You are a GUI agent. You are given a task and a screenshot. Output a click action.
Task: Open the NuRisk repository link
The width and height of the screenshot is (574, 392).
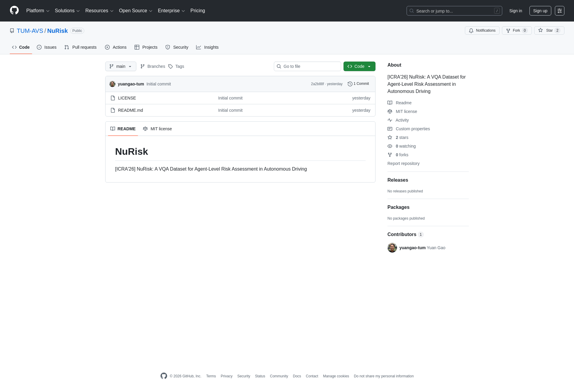point(57,31)
